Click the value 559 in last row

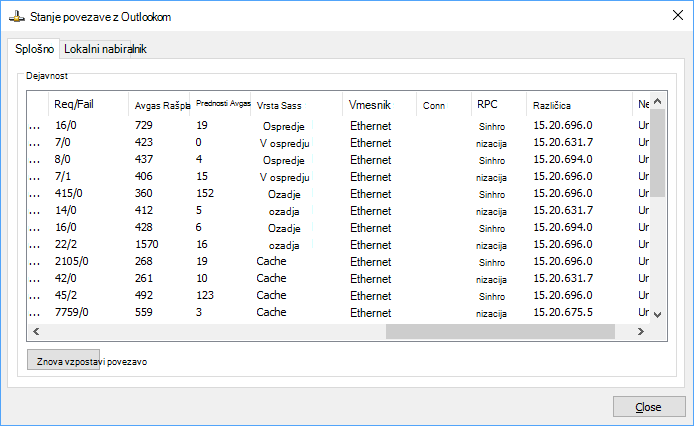tap(144, 312)
